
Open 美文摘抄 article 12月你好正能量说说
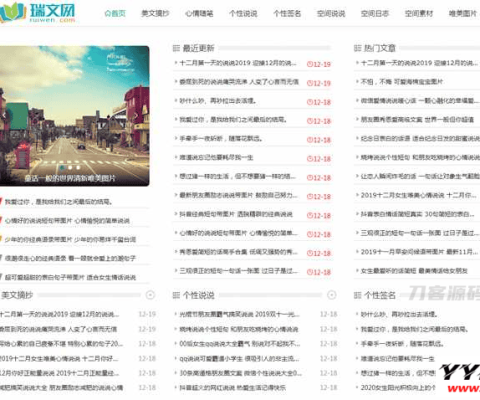click(x=59, y=373)
